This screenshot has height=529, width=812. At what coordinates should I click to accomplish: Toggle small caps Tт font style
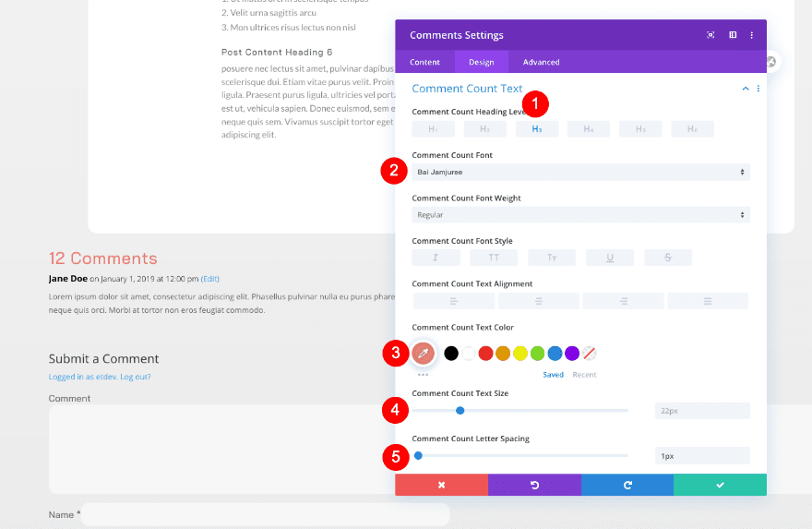552,258
